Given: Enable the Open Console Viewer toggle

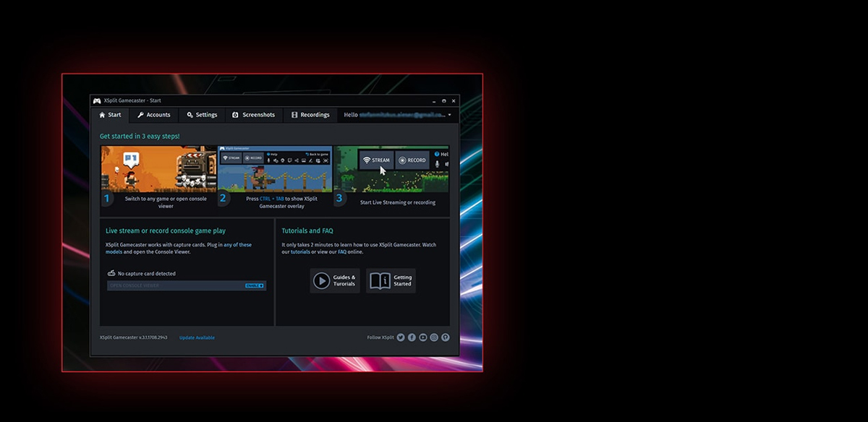Looking at the screenshot, I should pyautogui.click(x=255, y=285).
